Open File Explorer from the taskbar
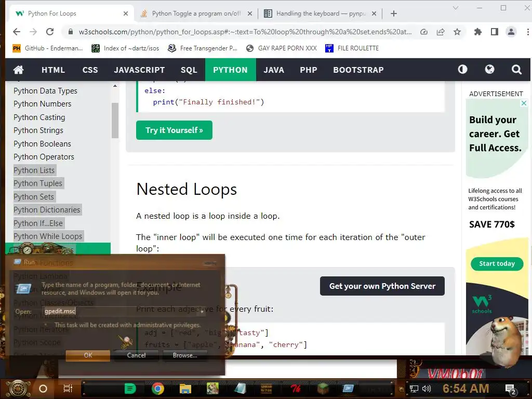This screenshot has width=532, height=399. pos(185,389)
